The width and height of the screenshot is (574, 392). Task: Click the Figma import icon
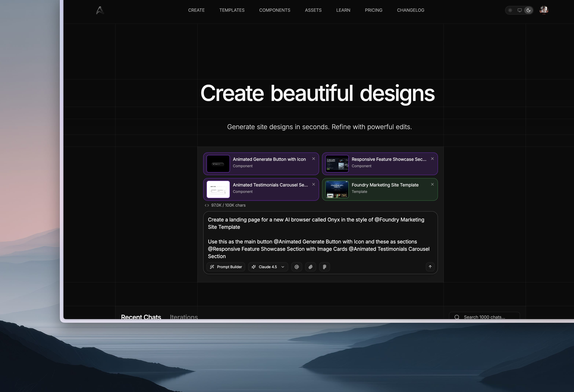(325, 267)
